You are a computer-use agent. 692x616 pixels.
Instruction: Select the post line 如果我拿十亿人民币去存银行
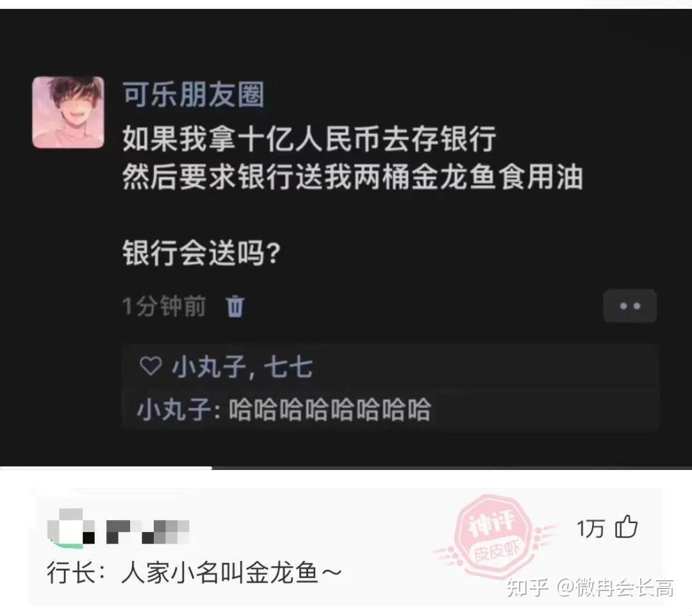pos(309,138)
